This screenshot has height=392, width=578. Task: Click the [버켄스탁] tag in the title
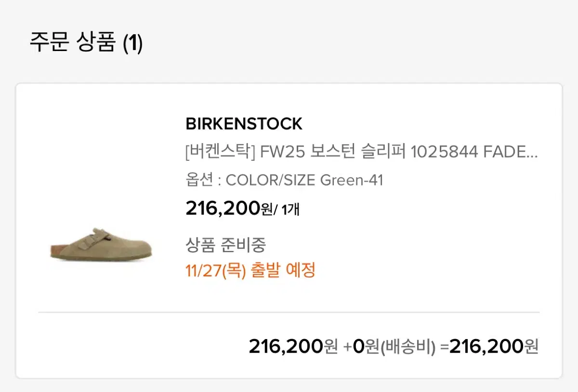click(x=220, y=152)
